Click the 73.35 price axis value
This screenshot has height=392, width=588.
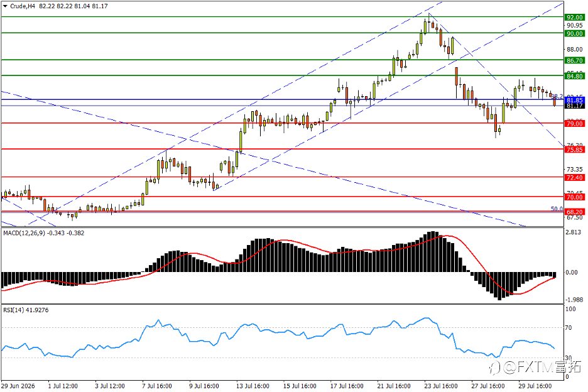575,170
